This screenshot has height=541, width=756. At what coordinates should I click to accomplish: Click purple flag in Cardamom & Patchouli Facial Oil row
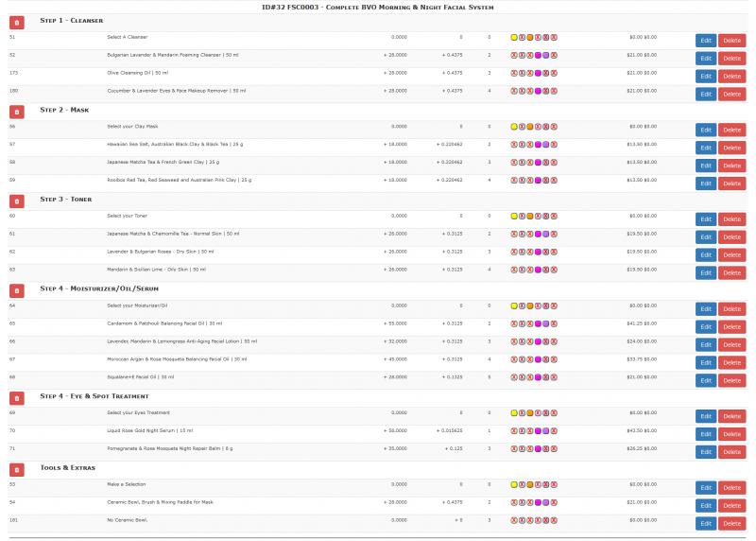pos(546,323)
